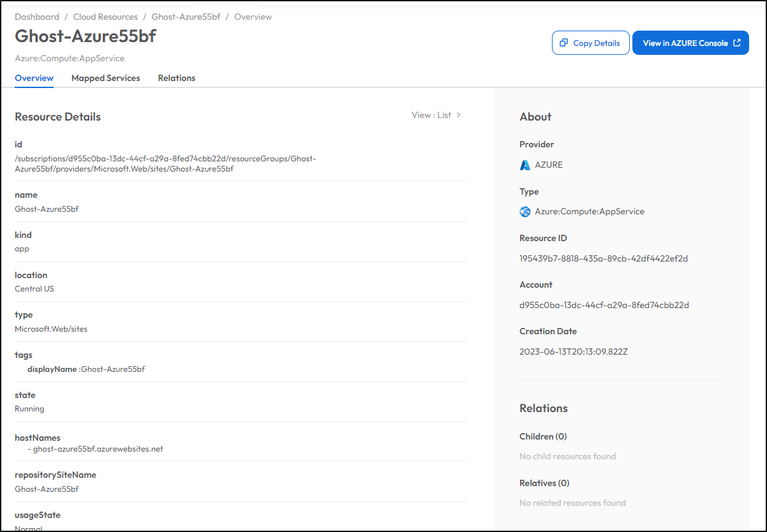Click the tags field label

(x=24, y=355)
